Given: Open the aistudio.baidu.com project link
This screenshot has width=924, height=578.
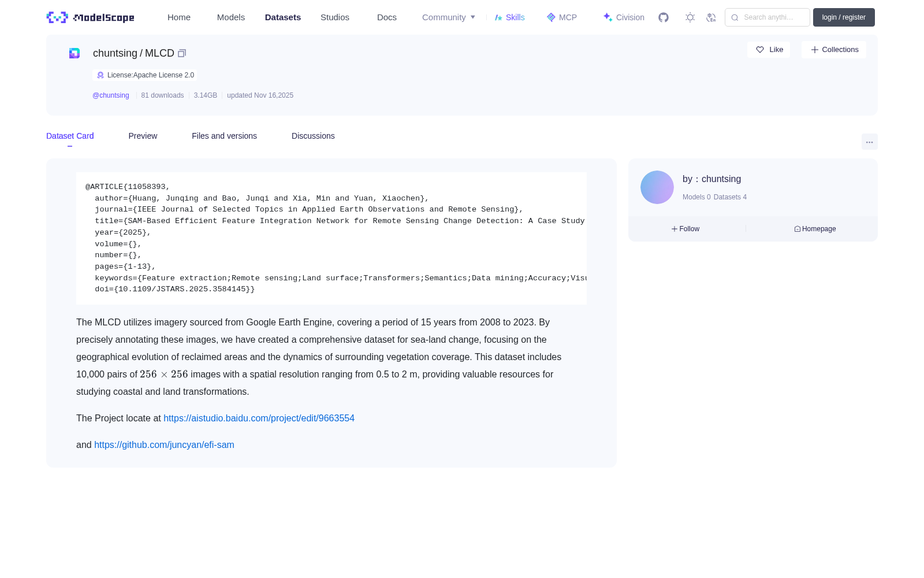Looking at the screenshot, I should [259, 418].
